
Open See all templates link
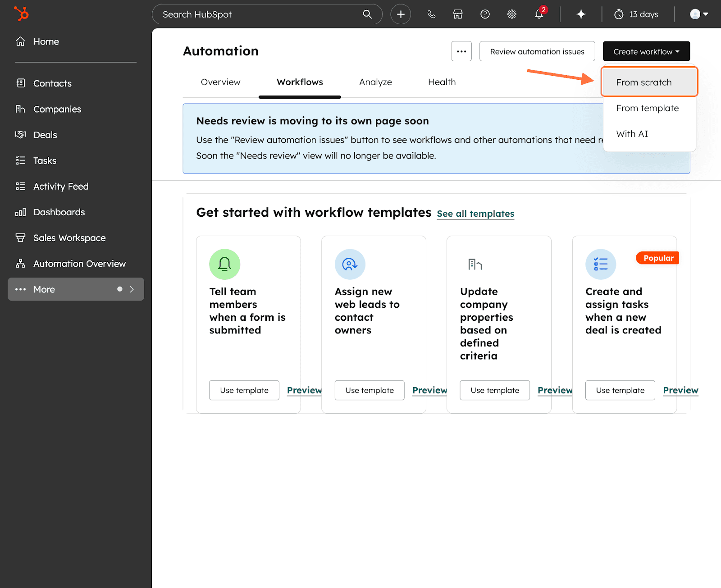coord(475,214)
